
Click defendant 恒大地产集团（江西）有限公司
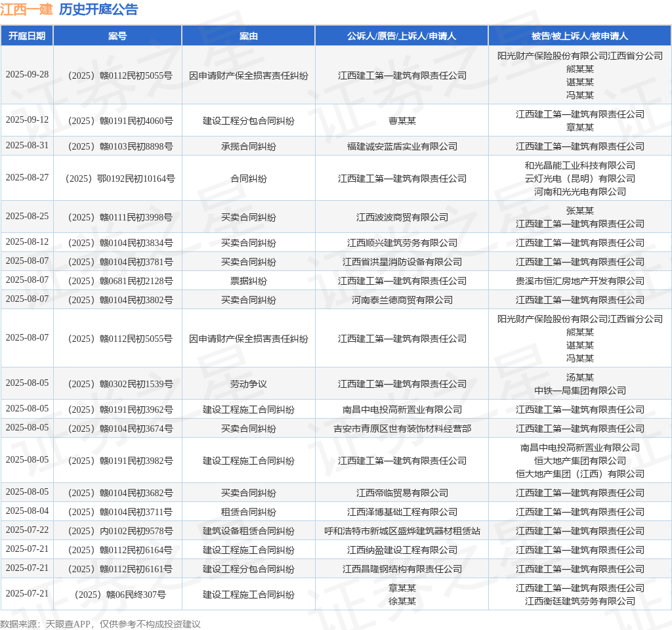pyautogui.click(x=580, y=474)
